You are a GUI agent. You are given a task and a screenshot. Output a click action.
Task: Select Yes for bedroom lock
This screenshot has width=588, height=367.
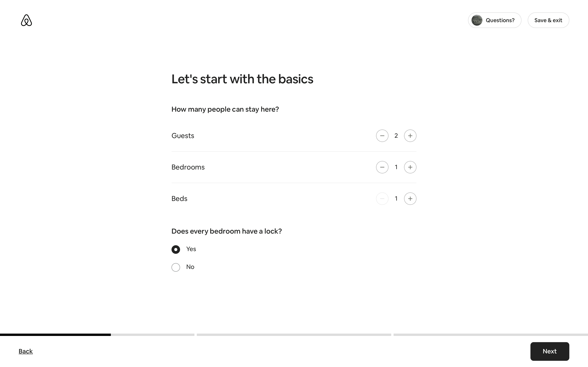(176, 250)
